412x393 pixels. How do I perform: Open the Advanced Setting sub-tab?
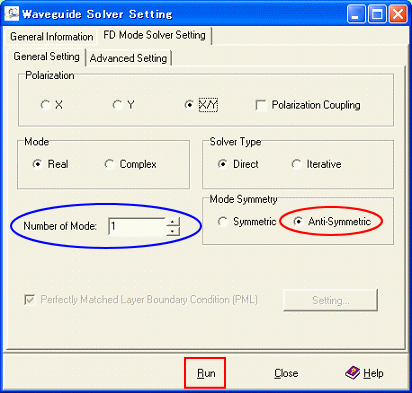coord(128,58)
